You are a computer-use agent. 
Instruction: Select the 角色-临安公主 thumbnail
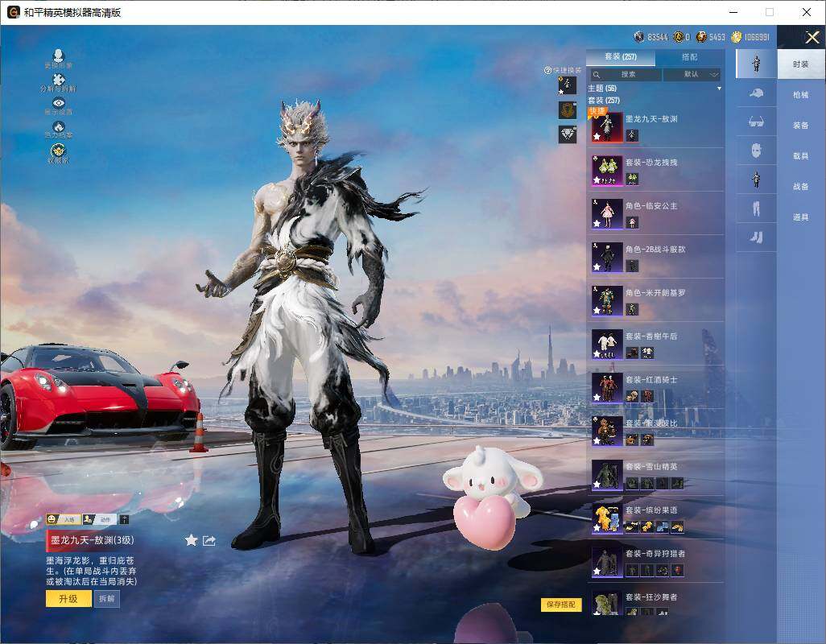(607, 214)
